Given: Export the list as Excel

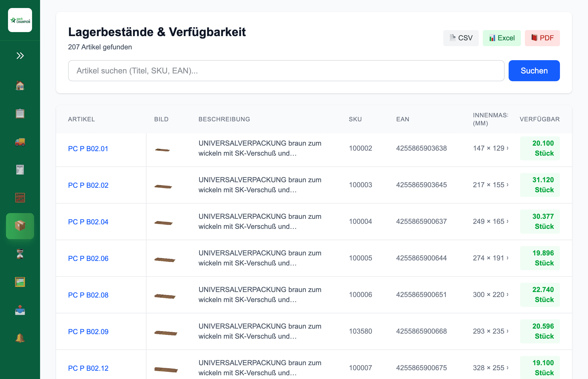Looking at the screenshot, I should pos(502,38).
